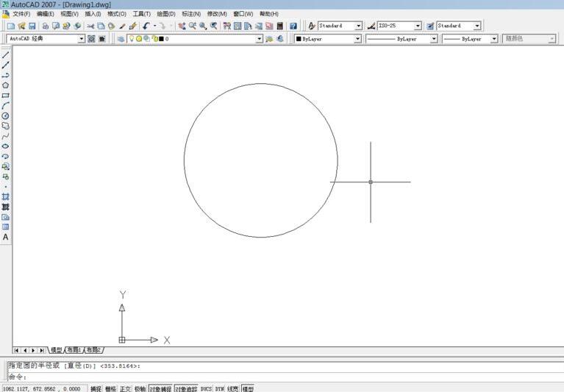This screenshot has width=564, height=392.
Task: Toggle 正交 (Ortho) mode
Action: tap(125, 388)
